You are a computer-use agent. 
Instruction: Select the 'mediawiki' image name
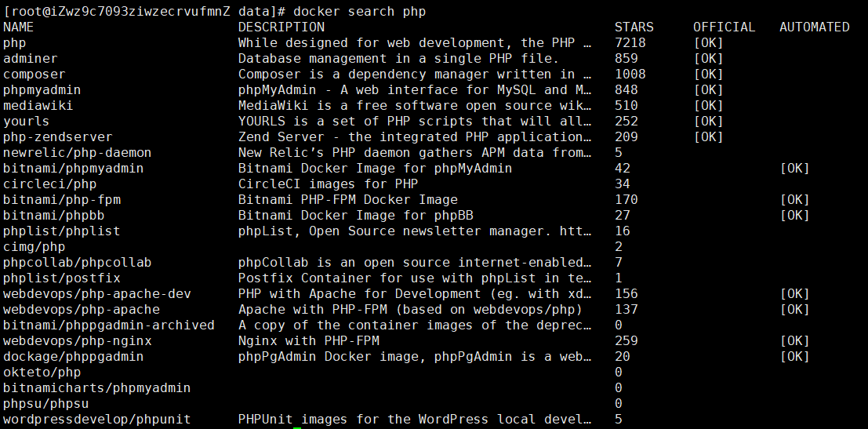(38, 105)
